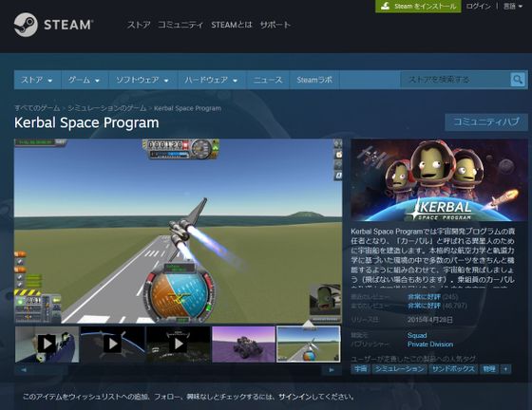Open the Steamラボ tab
The image size is (532, 410).
(314, 80)
